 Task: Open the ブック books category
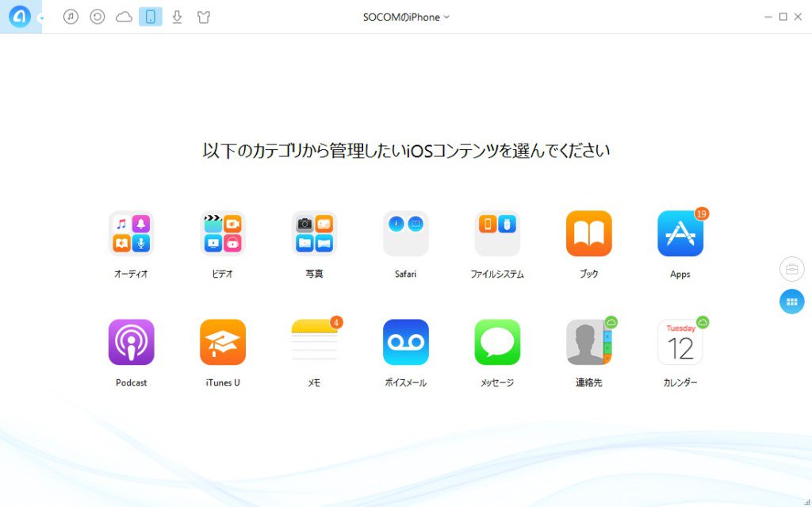click(589, 233)
